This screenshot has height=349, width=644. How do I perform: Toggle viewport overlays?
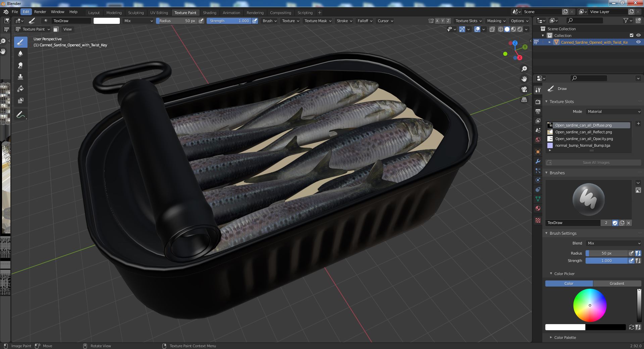[477, 29]
